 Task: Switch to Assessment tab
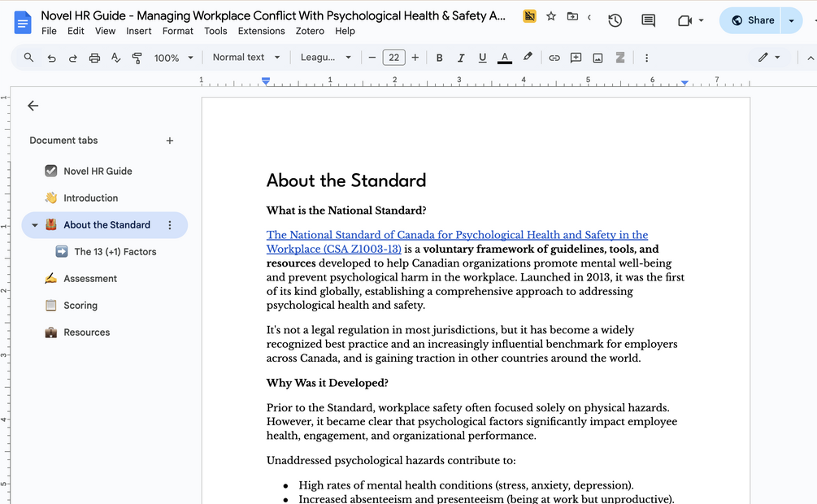click(90, 279)
